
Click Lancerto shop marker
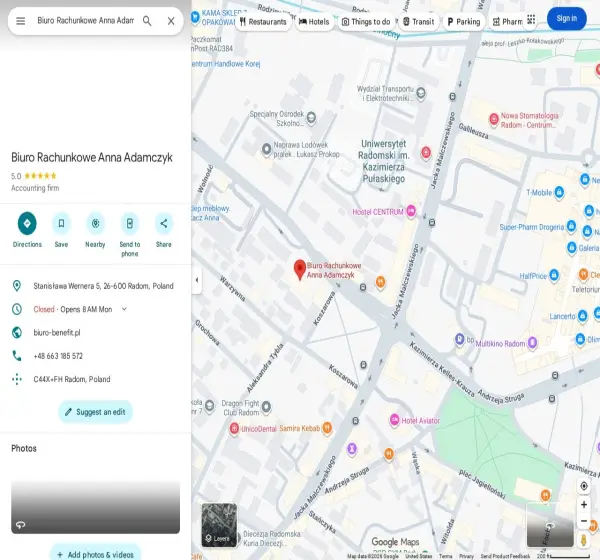point(582,316)
